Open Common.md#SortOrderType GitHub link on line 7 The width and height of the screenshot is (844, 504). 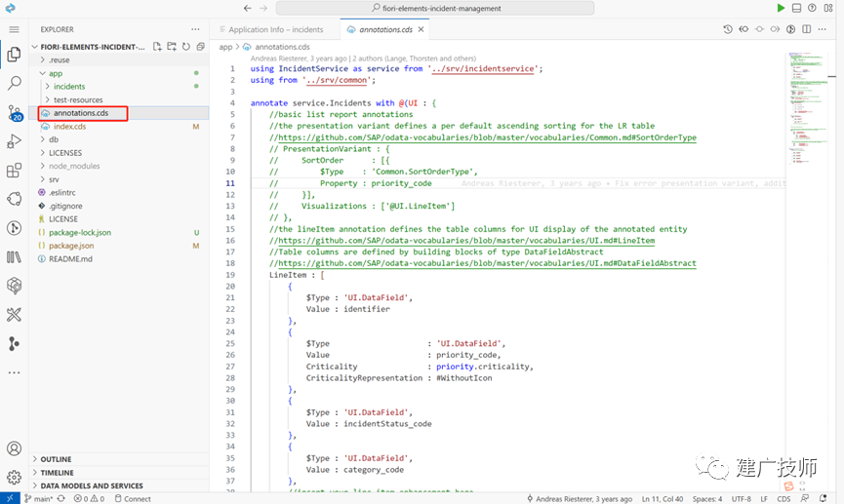[x=487, y=137]
